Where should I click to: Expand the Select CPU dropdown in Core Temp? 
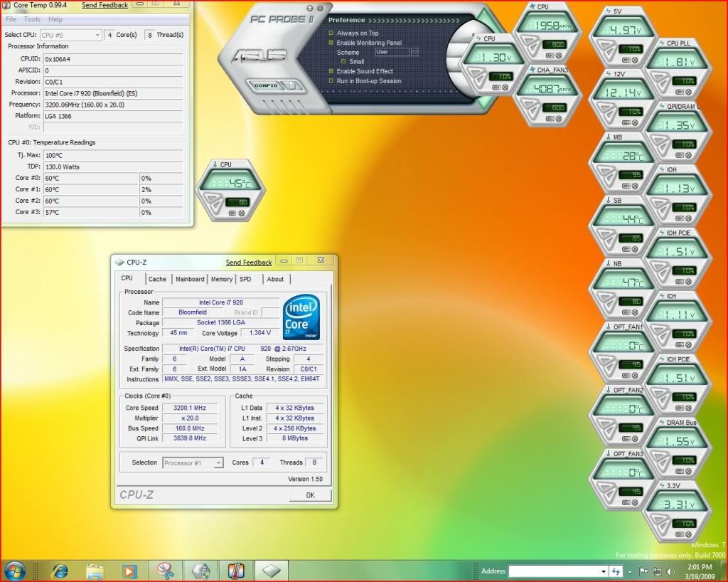point(97,35)
